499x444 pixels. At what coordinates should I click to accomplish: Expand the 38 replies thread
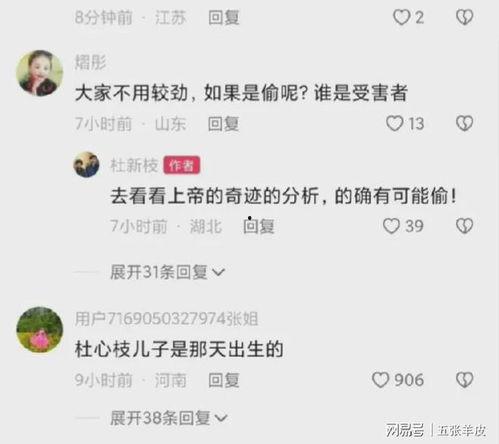[169, 418]
